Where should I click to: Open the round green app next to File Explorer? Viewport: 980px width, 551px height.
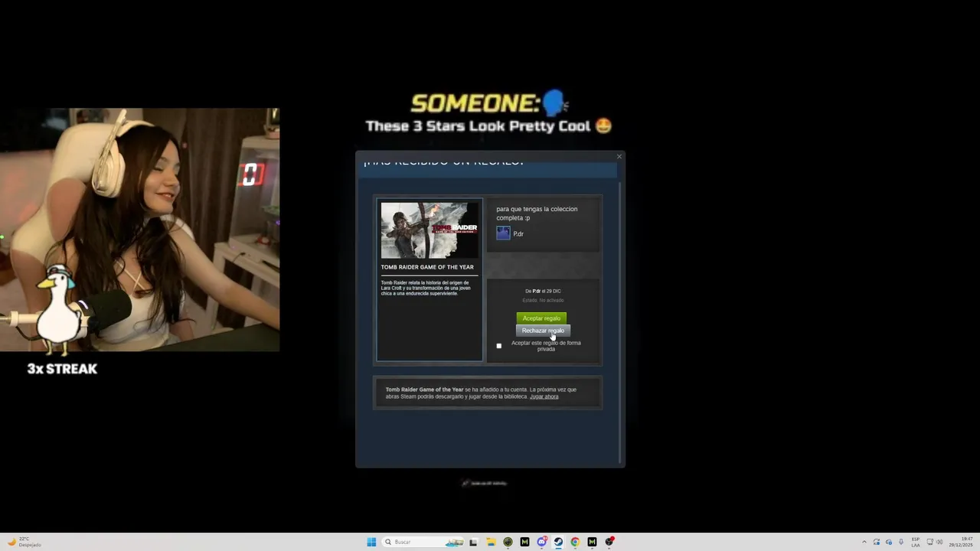pos(508,542)
